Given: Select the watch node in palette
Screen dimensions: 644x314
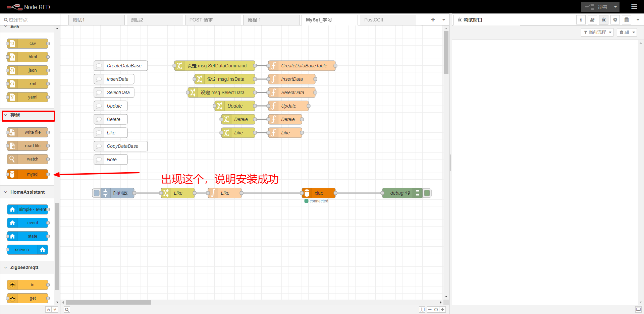Looking at the screenshot, I should [x=28, y=159].
